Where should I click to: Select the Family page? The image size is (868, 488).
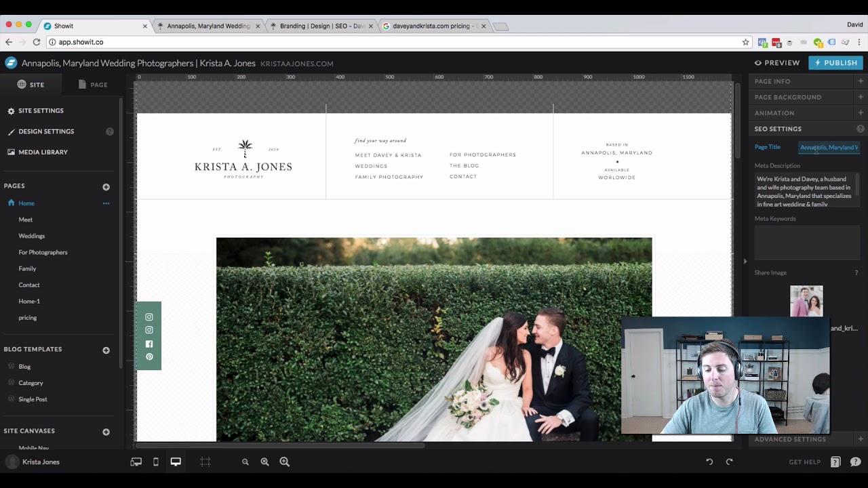[x=27, y=268]
